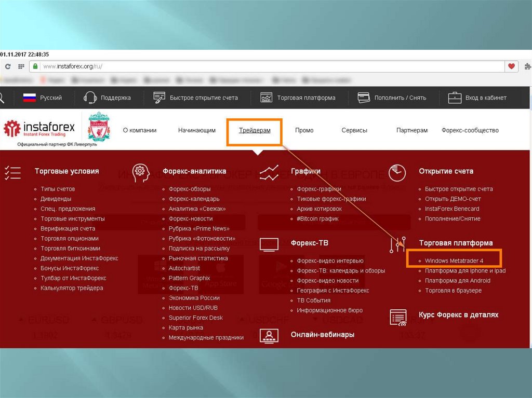Image resolution: width=532 pixels, height=398 pixels.
Task: Click the browser reload icon
Action: 8,66
